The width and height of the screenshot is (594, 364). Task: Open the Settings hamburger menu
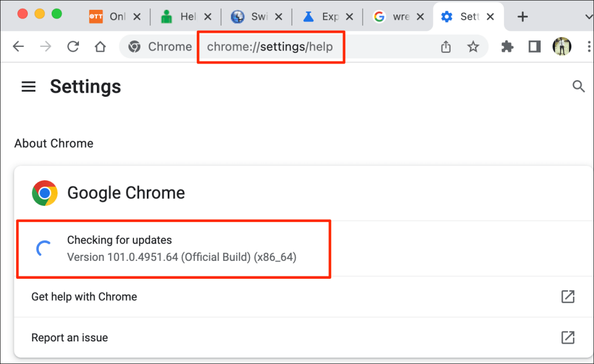tap(28, 86)
